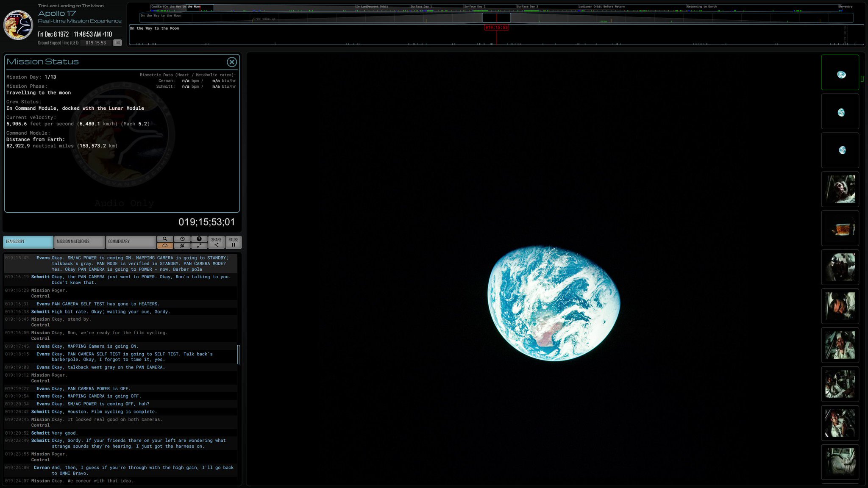868x488 pixels.
Task: Open the transcript search magnifier icon
Action: pyautogui.click(x=165, y=239)
